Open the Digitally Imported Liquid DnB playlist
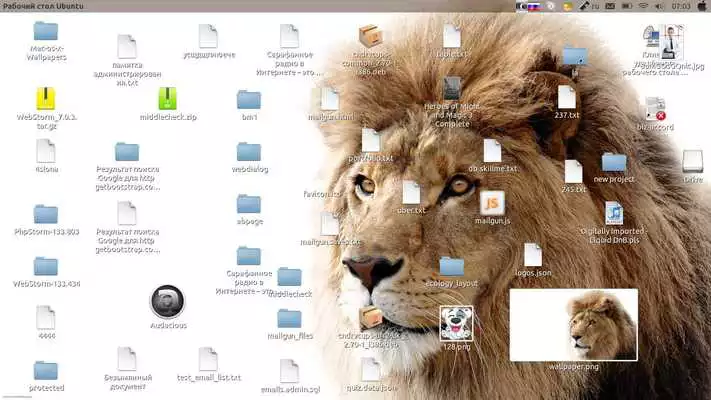The image size is (711, 400). [614, 213]
